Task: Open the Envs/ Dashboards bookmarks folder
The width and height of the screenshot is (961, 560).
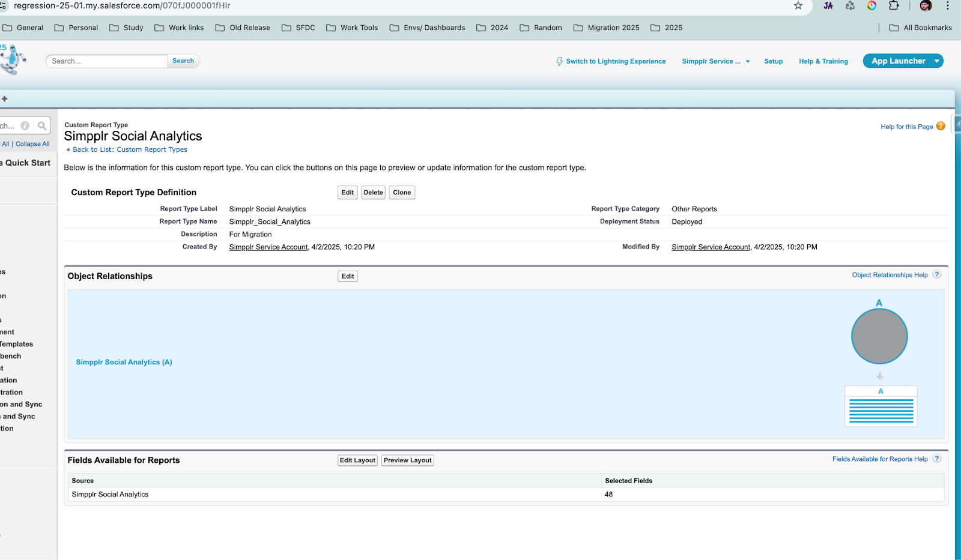Action: pyautogui.click(x=428, y=28)
